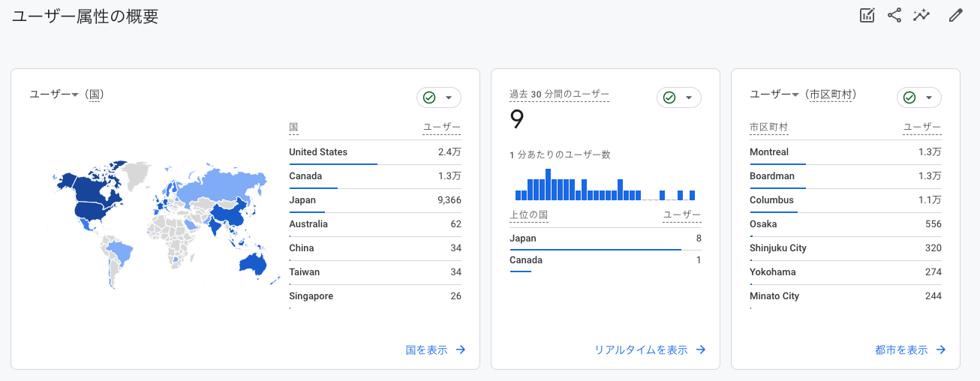Click the pencil edit report icon
Image resolution: width=980 pixels, height=381 pixels.
tap(955, 15)
